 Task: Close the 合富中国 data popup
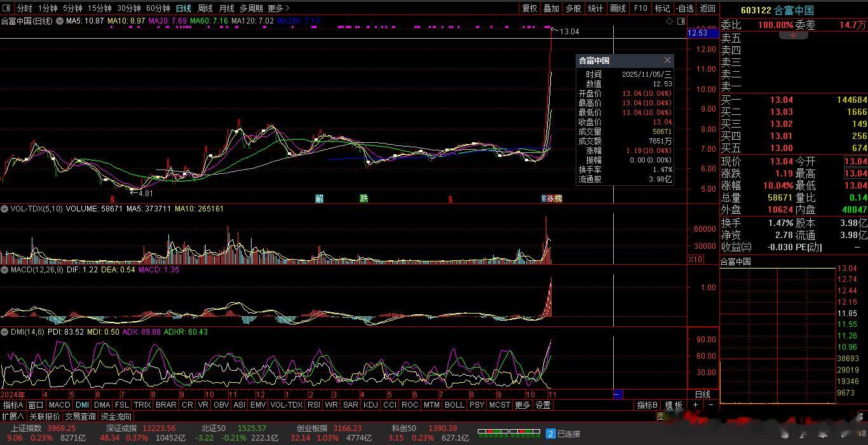click(x=667, y=60)
